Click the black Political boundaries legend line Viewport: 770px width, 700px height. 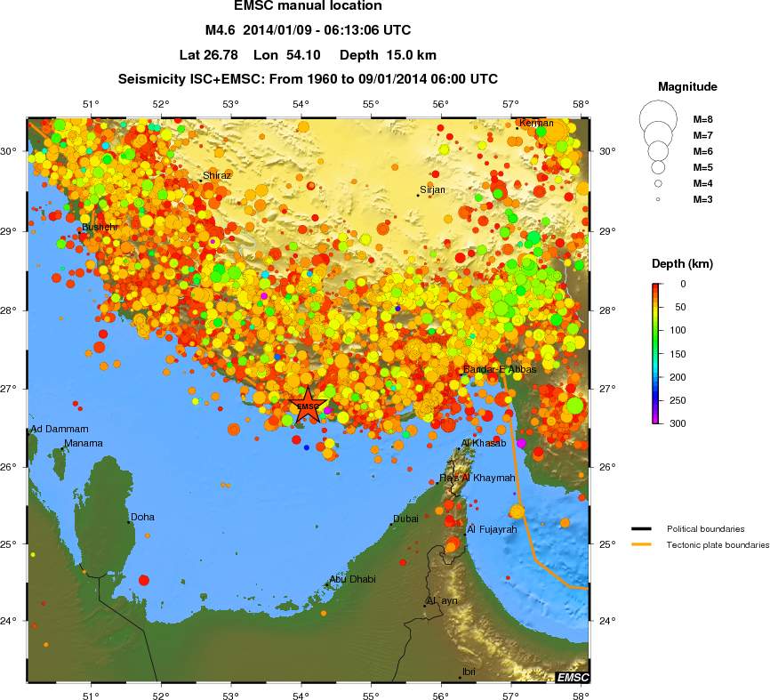tap(641, 529)
